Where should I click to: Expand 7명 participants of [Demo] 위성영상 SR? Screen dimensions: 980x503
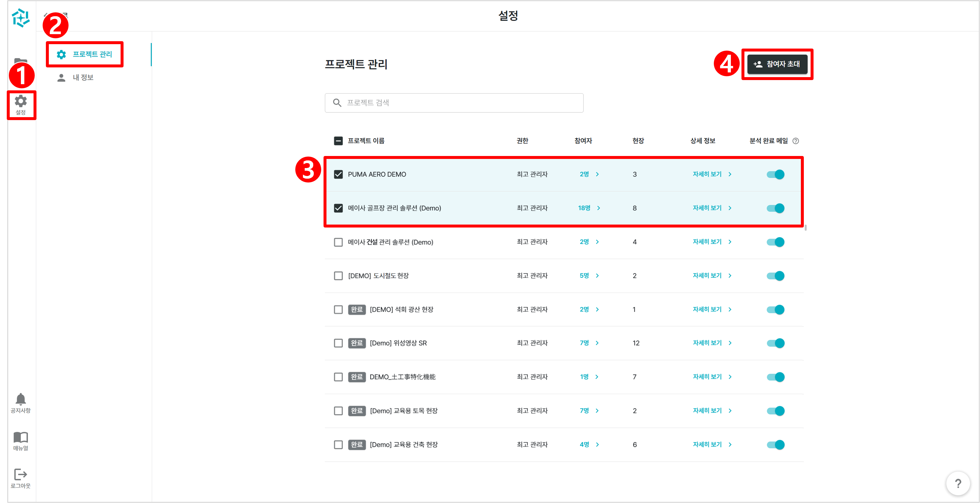click(589, 343)
